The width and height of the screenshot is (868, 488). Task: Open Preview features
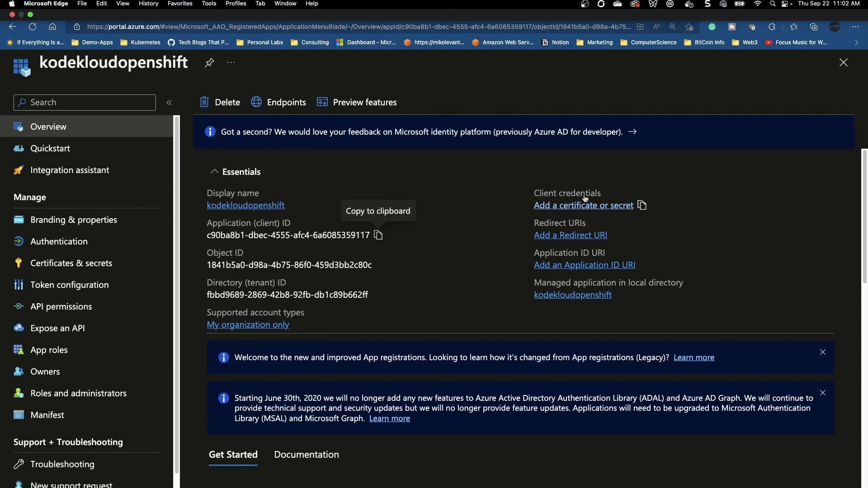pos(357,102)
